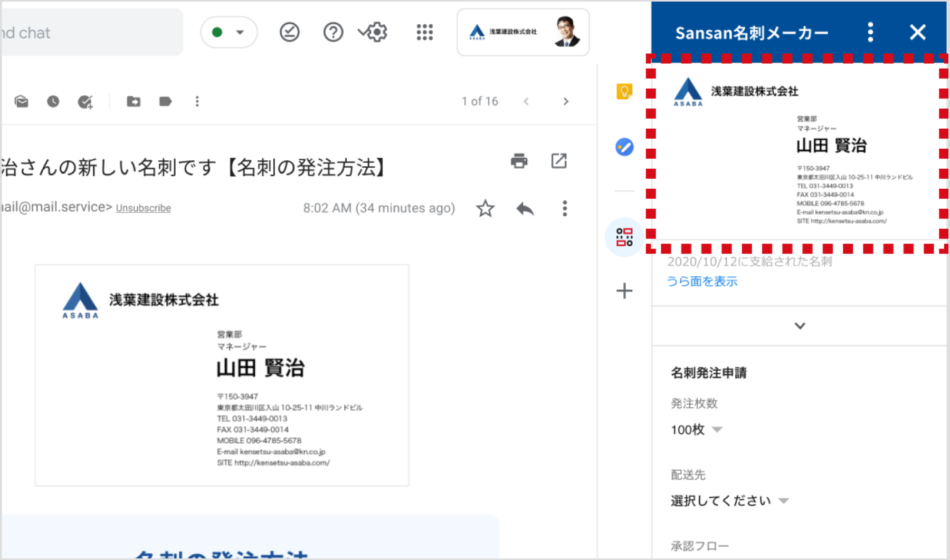Get more add-ons with the plus icon
The height and width of the screenshot is (560, 950).
click(x=624, y=291)
